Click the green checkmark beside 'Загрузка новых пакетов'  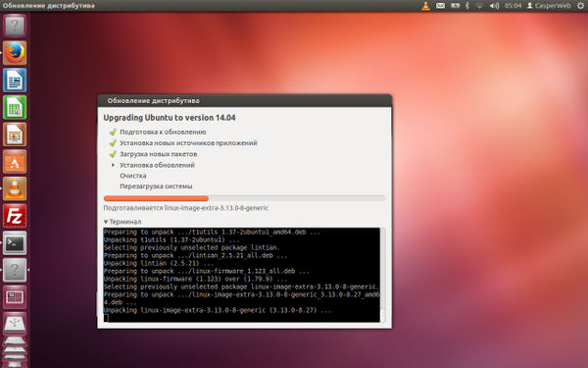[x=113, y=154]
